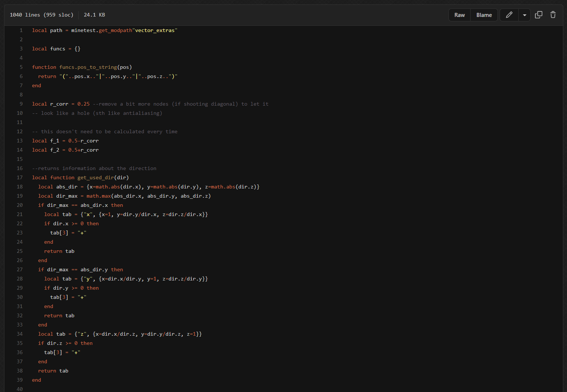Delete this file using the trash icon
This screenshot has width=567, height=392.
click(x=553, y=15)
